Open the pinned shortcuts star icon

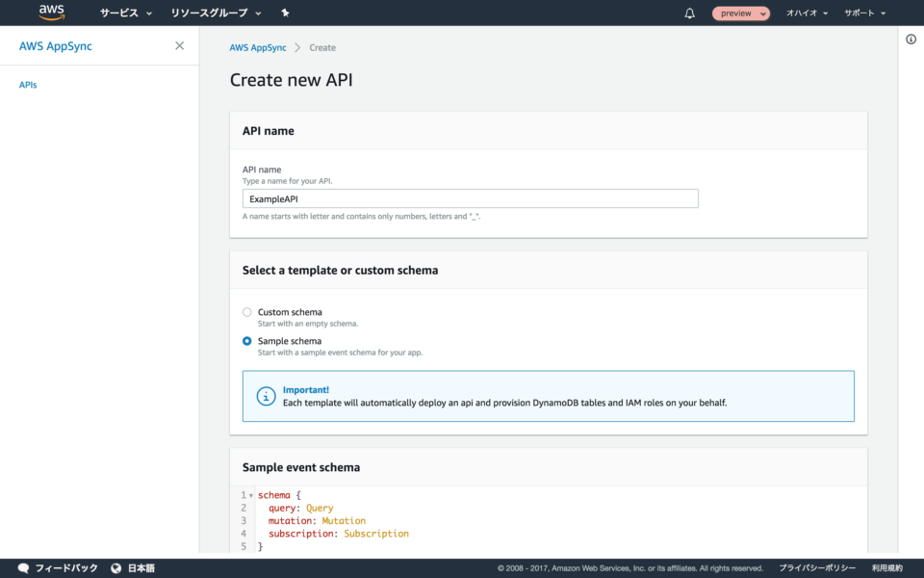[x=284, y=13]
